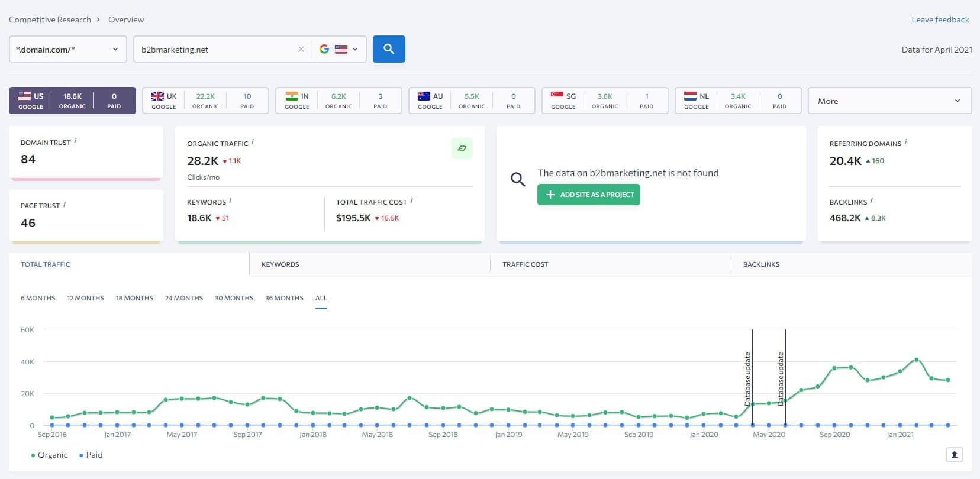Click the Backlinks info icon

click(871, 200)
